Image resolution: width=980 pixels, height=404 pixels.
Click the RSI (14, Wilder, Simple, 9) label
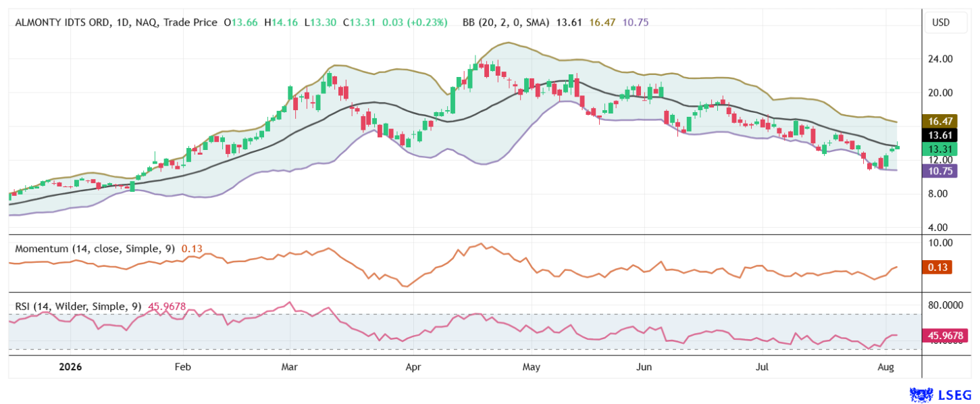(x=78, y=306)
